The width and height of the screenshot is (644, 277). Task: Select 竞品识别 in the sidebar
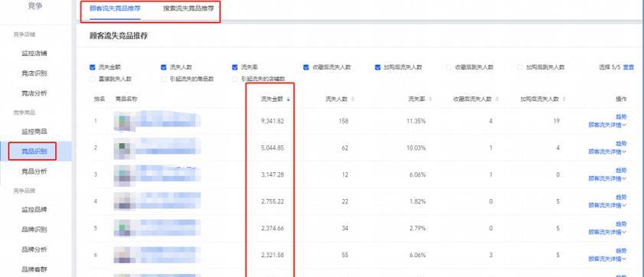point(34,152)
